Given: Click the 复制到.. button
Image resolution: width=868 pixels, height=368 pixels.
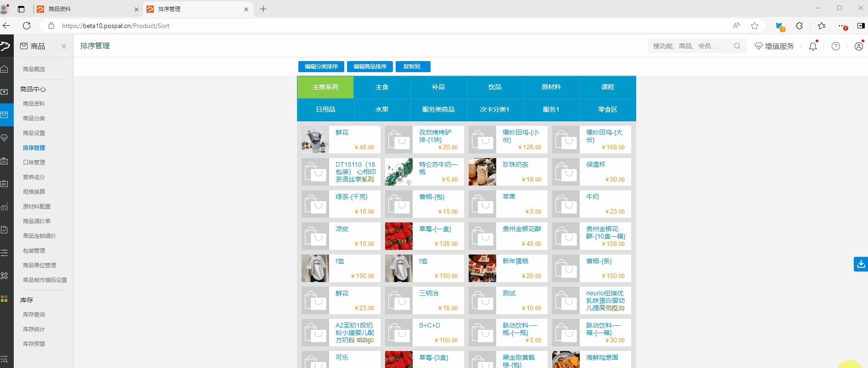Looking at the screenshot, I should (x=413, y=67).
